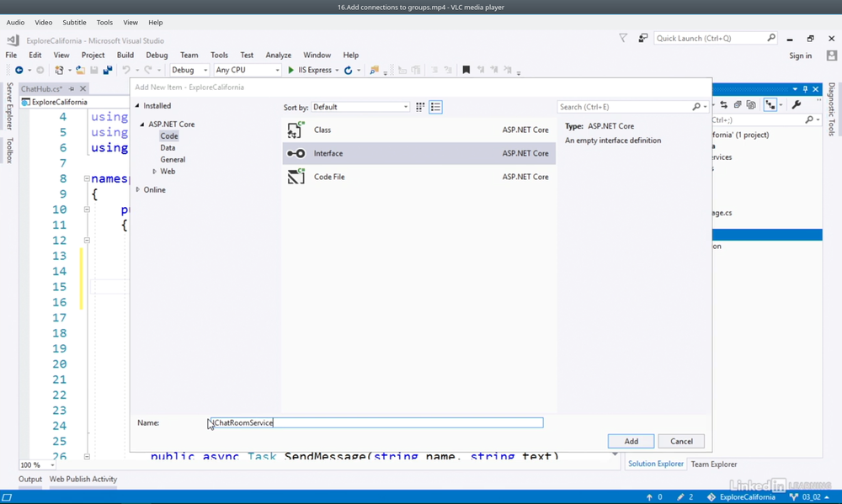842x504 pixels.
Task: Open Visual Studio Project menu
Action: [93, 55]
